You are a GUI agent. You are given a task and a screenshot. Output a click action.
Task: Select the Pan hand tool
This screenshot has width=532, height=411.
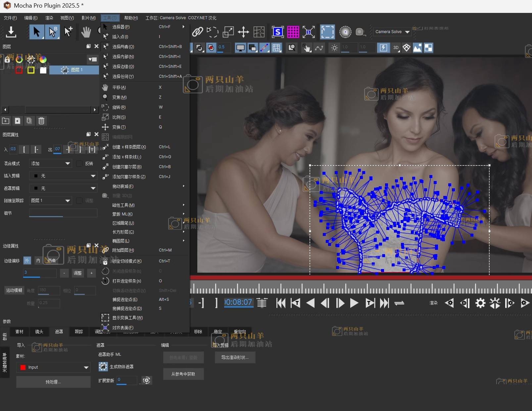tap(86, 32)
